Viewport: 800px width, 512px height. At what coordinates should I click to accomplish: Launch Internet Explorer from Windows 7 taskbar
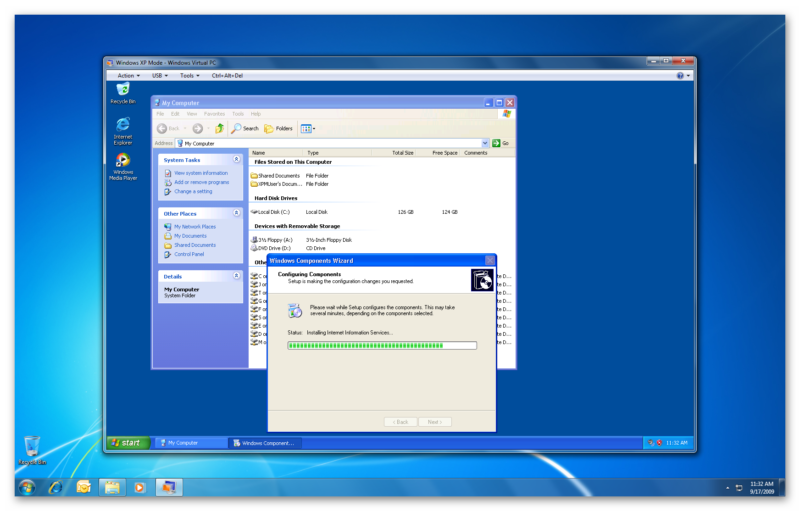pyautogui.click(x=56, y=488)
